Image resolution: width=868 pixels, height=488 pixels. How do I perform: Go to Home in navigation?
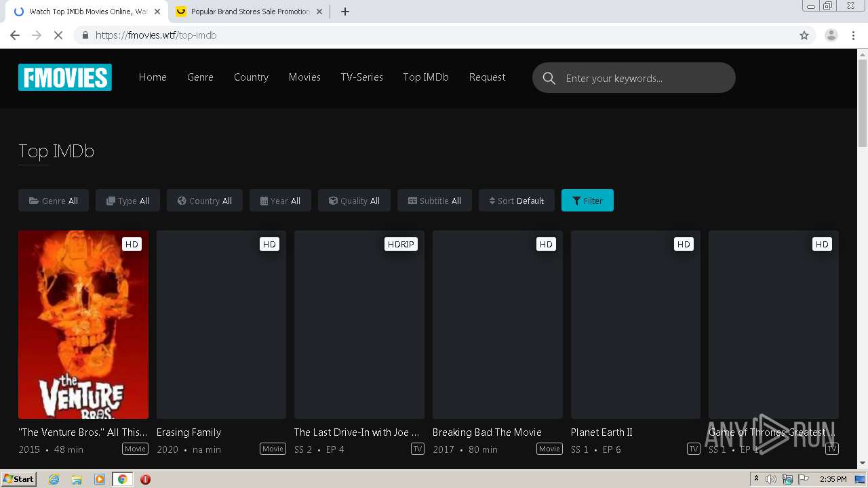click(x=153, y=77)
